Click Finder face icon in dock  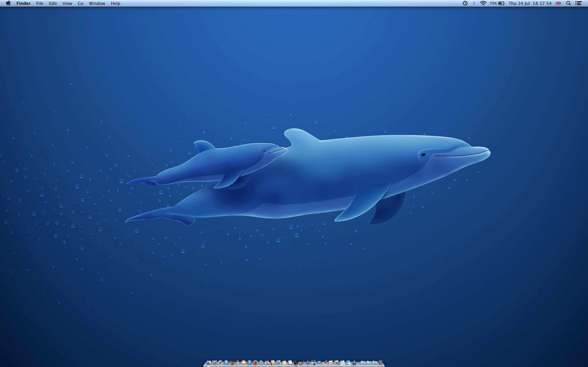[x=209, y=363]
